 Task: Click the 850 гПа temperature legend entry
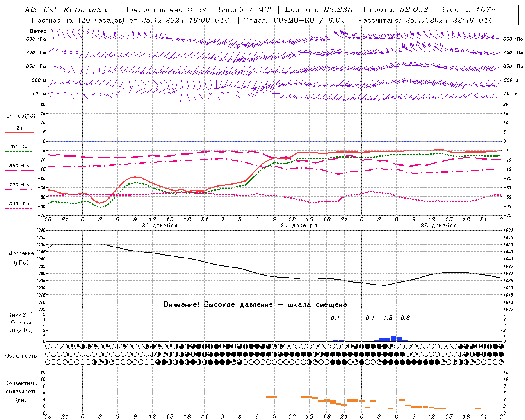[19, 166]
